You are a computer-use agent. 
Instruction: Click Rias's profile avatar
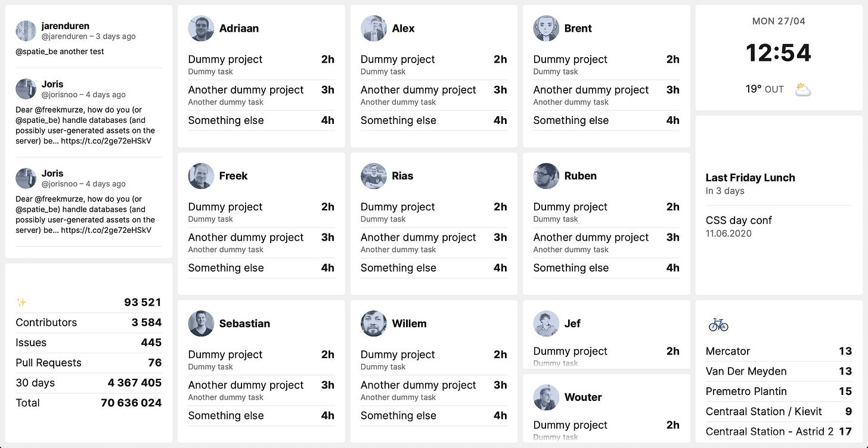[x=374, y=176]
